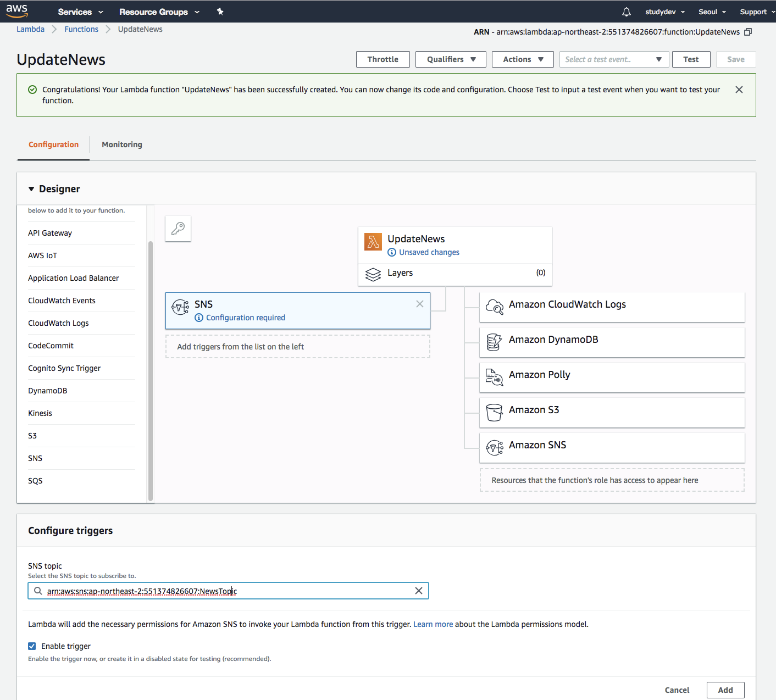The image size is (776, 700).
Task: Open the Select a test event dropdown
Action: tap(614, 59)
